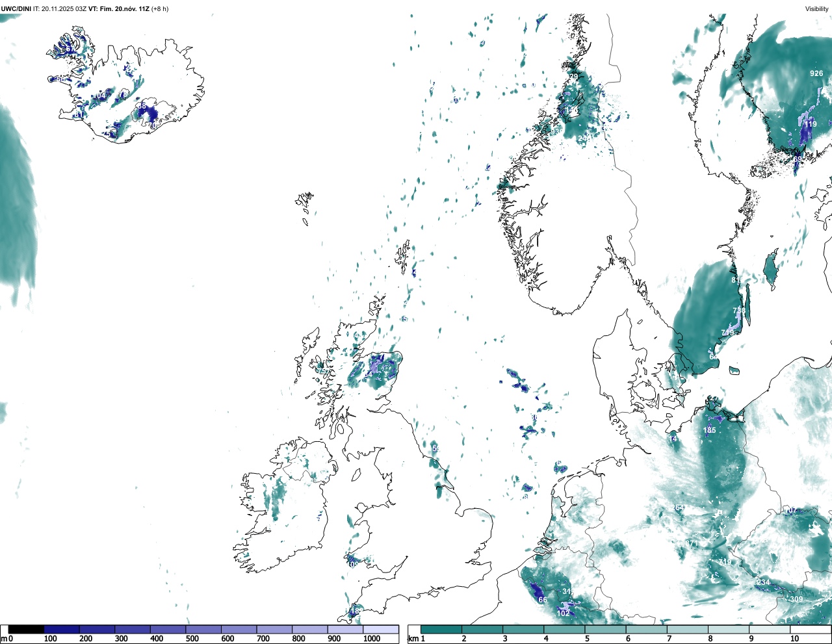The image size is (832, 644).
Task: Select the 'VT: Fim. 20.nóv. 11Z' valid time text
Action: tap(119, 8)
